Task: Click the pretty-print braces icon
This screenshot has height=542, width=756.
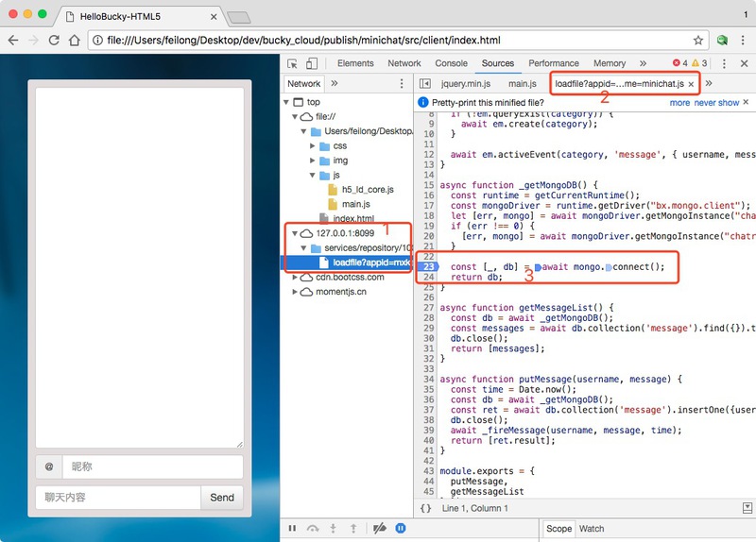Action: point(425,508)
